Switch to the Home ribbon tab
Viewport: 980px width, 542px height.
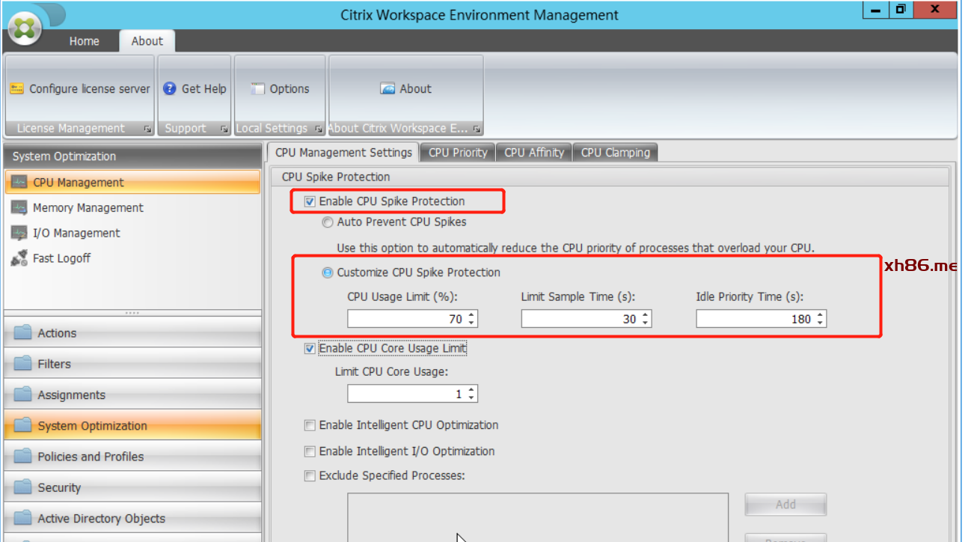coord(84,41)
